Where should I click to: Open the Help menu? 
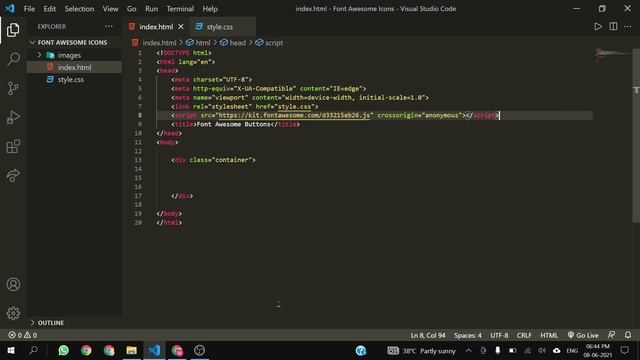(210, 9)
